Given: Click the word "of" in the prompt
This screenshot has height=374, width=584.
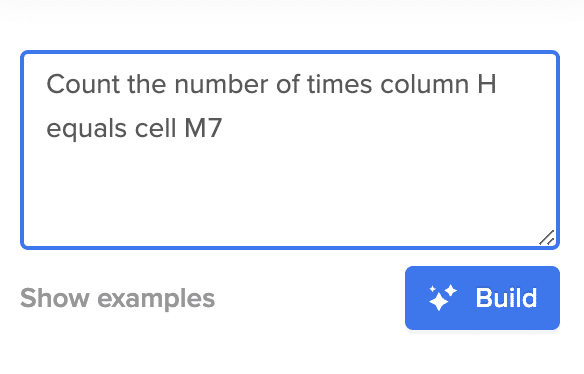Looking at the screenshot, I should [x=288, y=84].
